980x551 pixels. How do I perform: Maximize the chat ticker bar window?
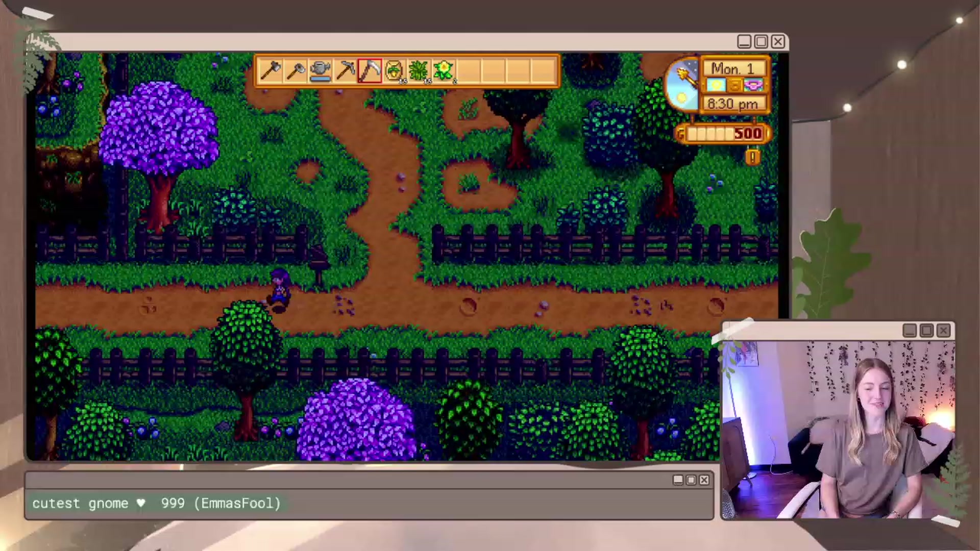pos(691,480)
